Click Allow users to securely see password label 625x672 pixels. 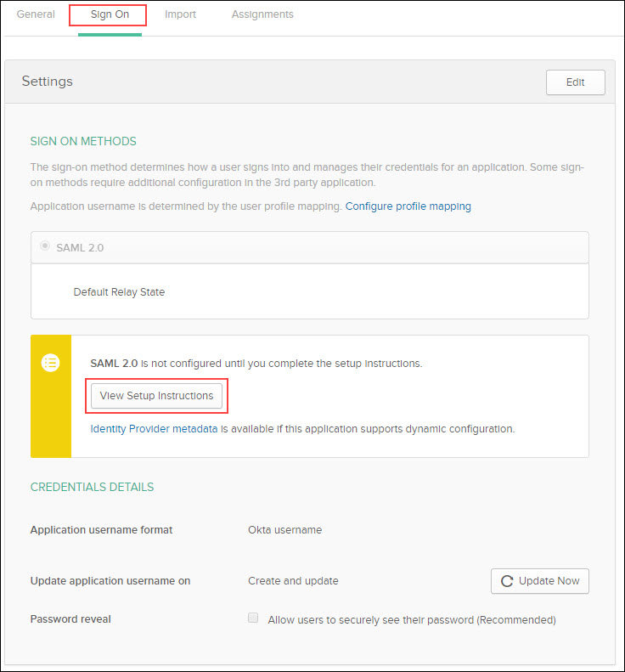point(412,619)
